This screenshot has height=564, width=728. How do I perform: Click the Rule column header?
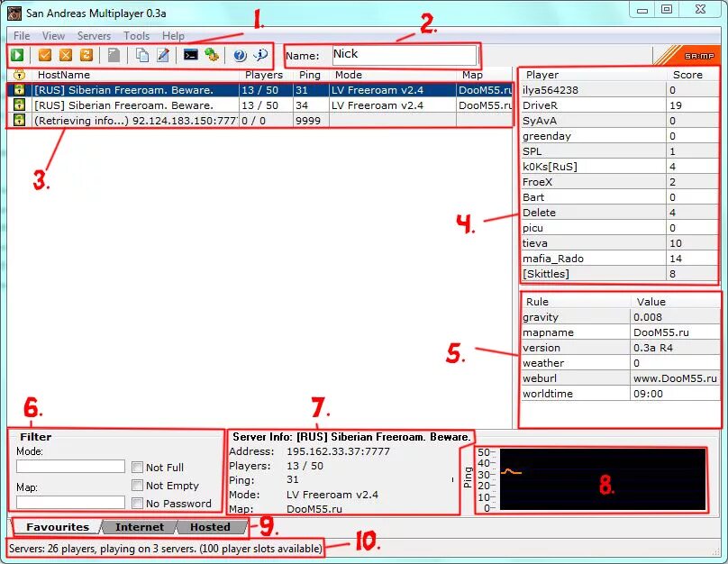(x=575, y=302)
